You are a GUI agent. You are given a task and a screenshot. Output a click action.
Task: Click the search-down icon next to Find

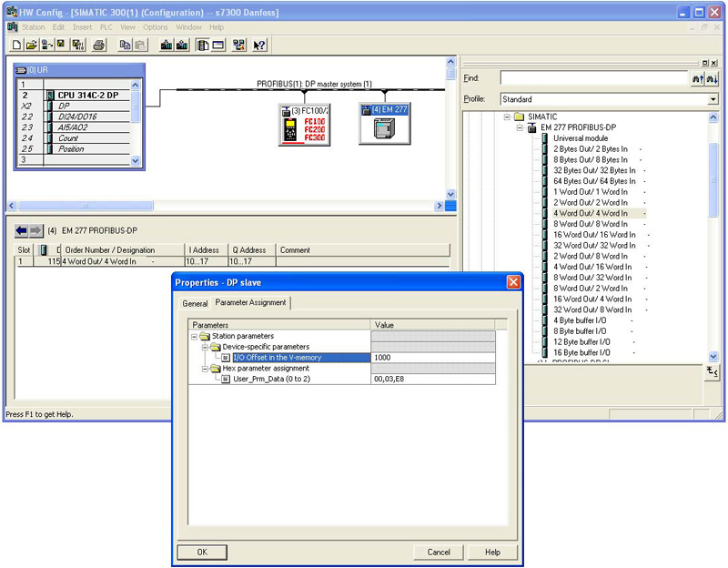click(x=712, y=79)
